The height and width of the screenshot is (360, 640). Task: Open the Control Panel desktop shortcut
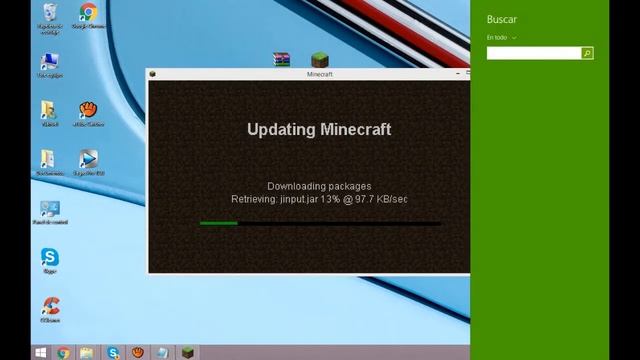[50, 209]
